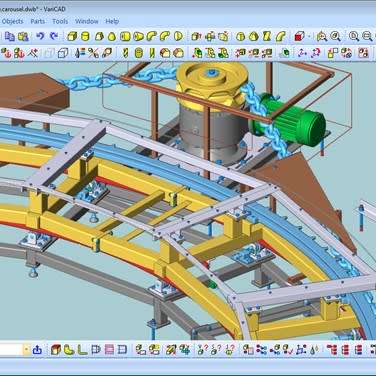The height and width of the screenshot is (376, 376).
Task: Select the wireframe cube display icon
Action: [x=63, y=53]
